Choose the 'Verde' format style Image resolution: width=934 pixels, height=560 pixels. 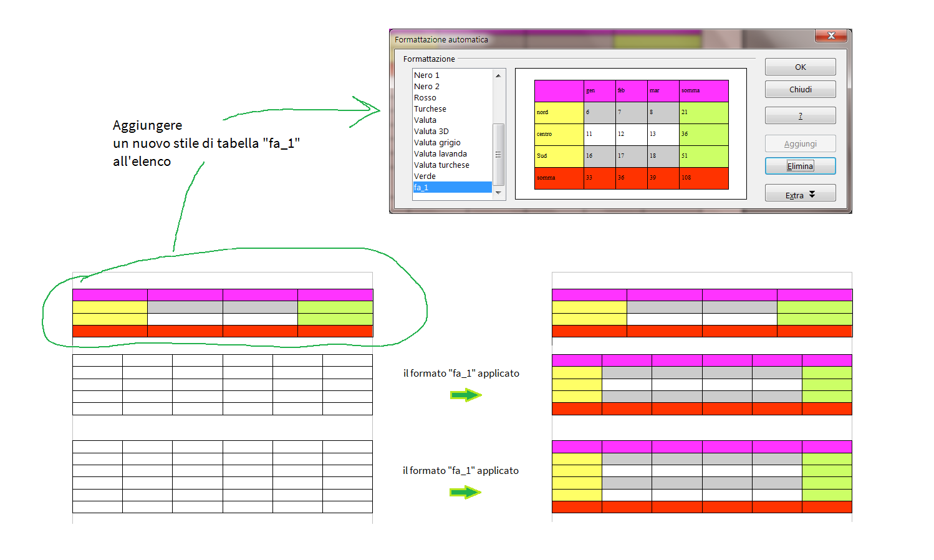coord(425,176)
